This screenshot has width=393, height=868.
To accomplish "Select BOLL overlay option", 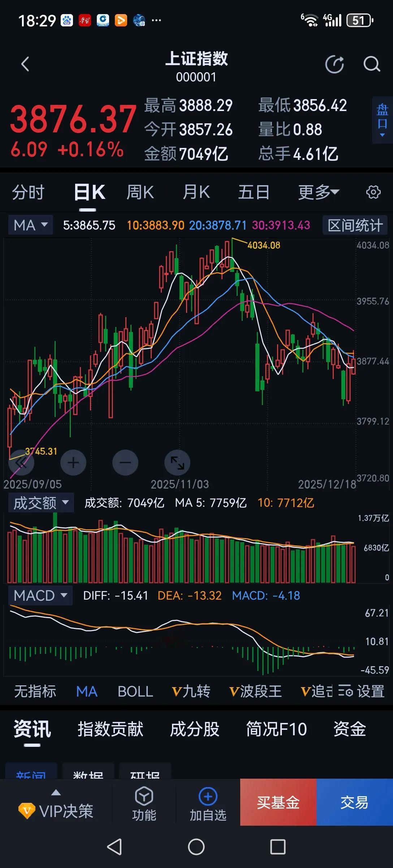I will (135, 691).
